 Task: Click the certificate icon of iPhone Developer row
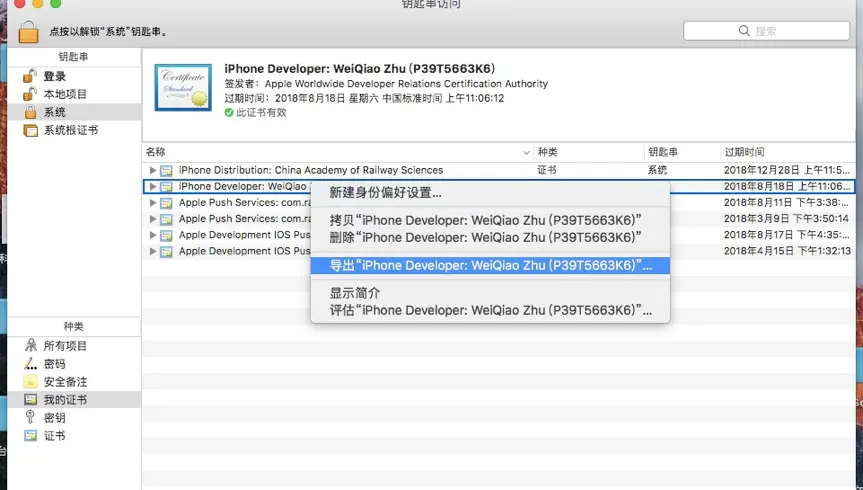[166, 187]
